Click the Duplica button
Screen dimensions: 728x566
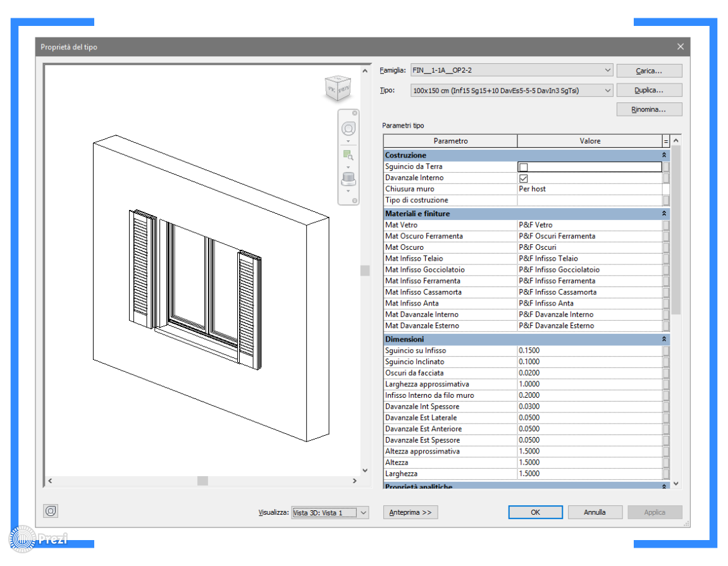(649, 90)
